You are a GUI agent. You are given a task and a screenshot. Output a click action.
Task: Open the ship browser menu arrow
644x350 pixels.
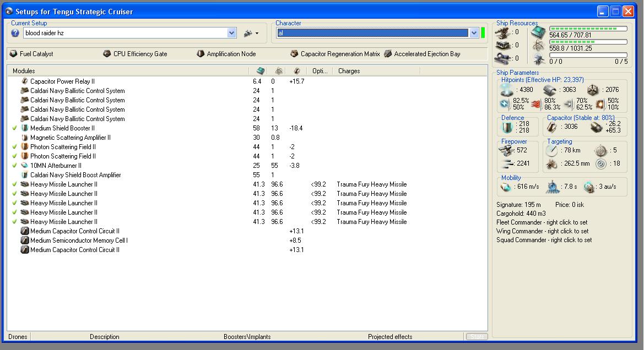click(x=257, y=33)
